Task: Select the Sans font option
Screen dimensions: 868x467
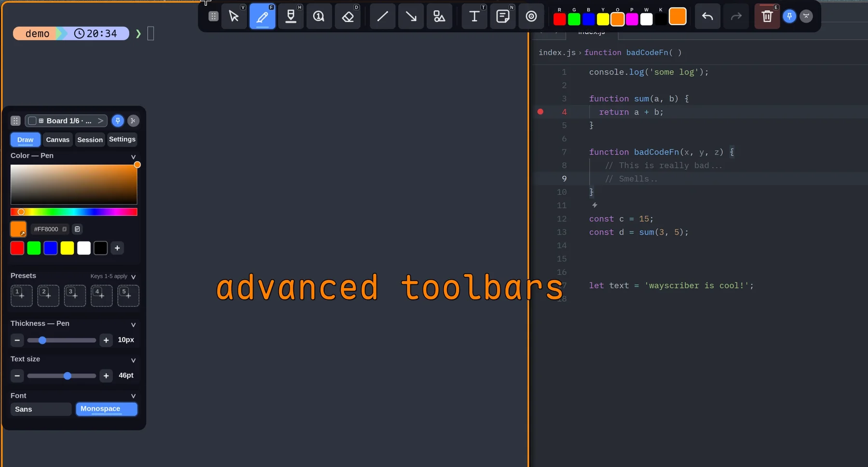Action: click(41, 409)
